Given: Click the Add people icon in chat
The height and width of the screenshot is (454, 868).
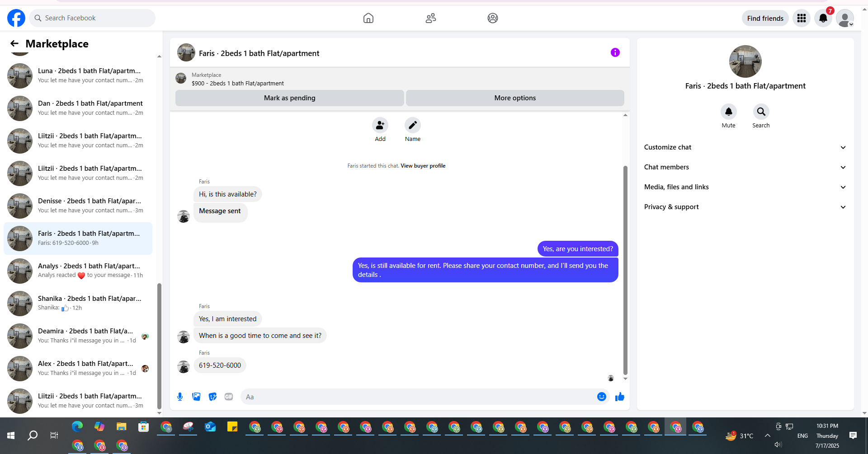Looking at the screenshot, I should point(380,125).
